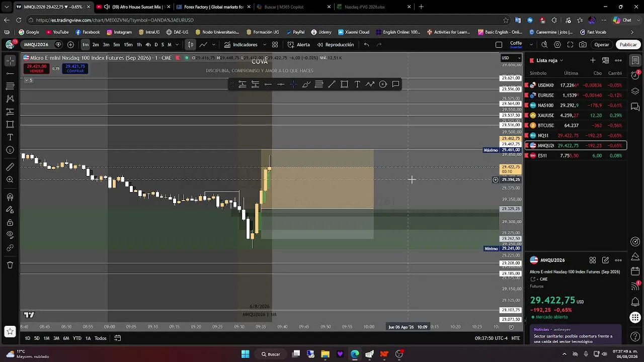This screenshot has height=362, width=644.
Task: Open indicator templates grid icon
Action: click(275, 45)
